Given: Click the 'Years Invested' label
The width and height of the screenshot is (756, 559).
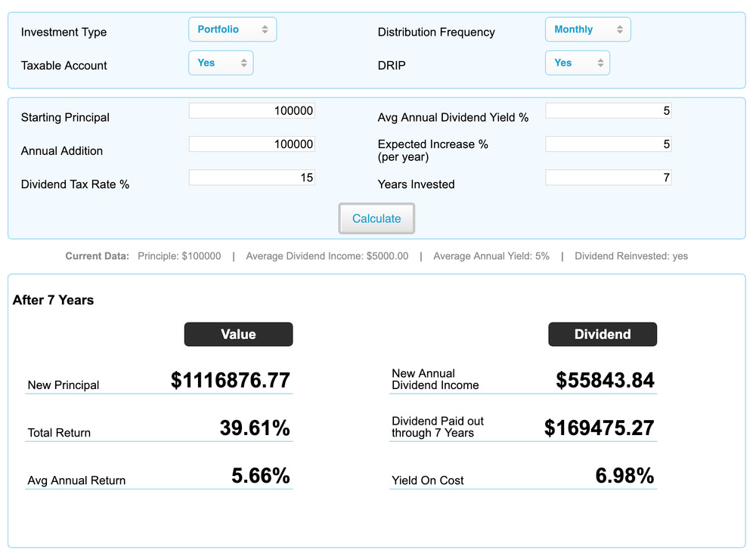Looking at the screenshot, I should (416, 184).
